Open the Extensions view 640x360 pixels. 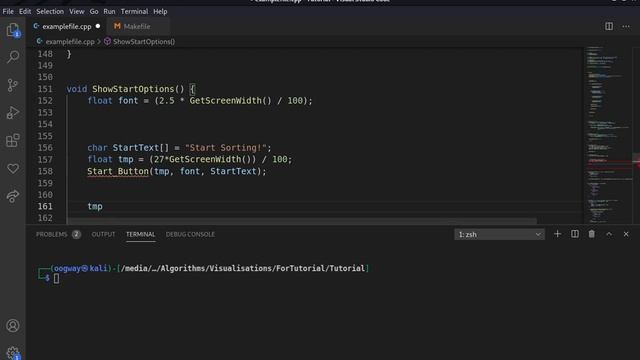coord(13,140)
